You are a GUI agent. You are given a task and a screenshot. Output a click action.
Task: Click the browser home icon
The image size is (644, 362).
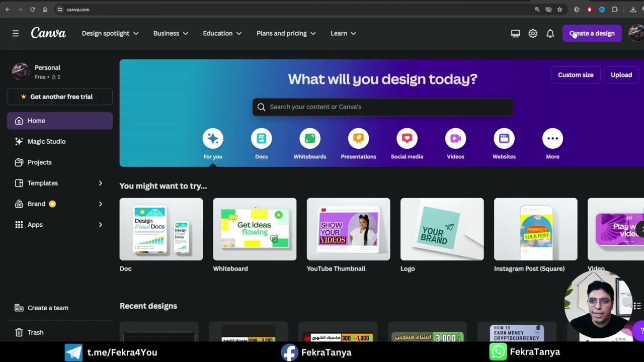tap(45, 10)
